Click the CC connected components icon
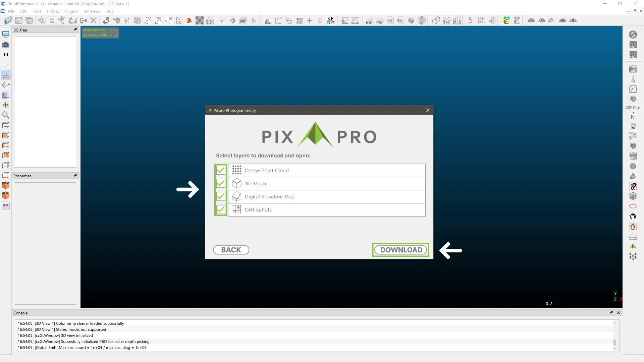The width and height of the screenshot is (644, 362). tap(179, 21)
